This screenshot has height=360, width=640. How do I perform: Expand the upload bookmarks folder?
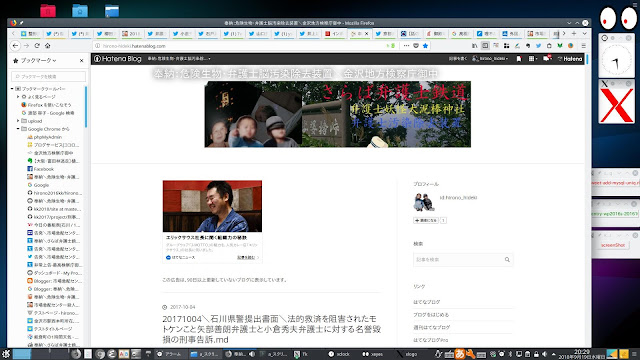click(x=18, y=121)
